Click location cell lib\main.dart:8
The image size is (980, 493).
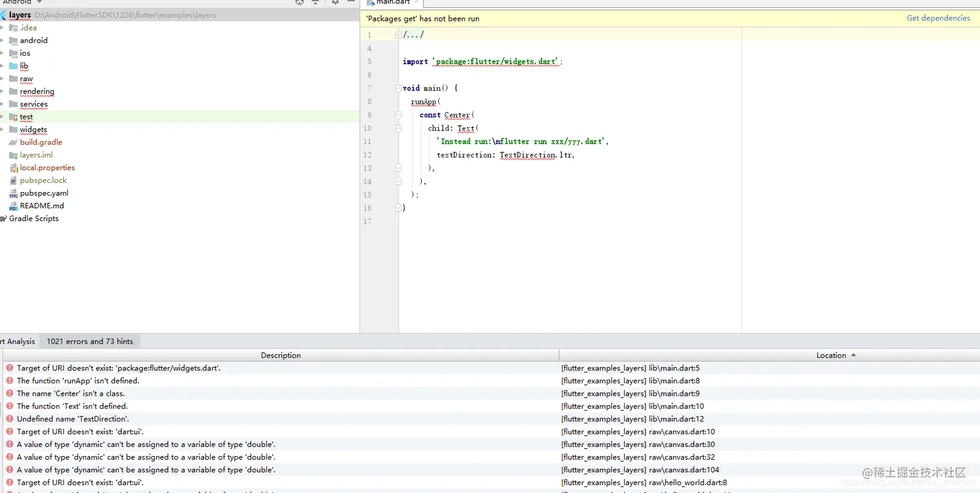630,381
